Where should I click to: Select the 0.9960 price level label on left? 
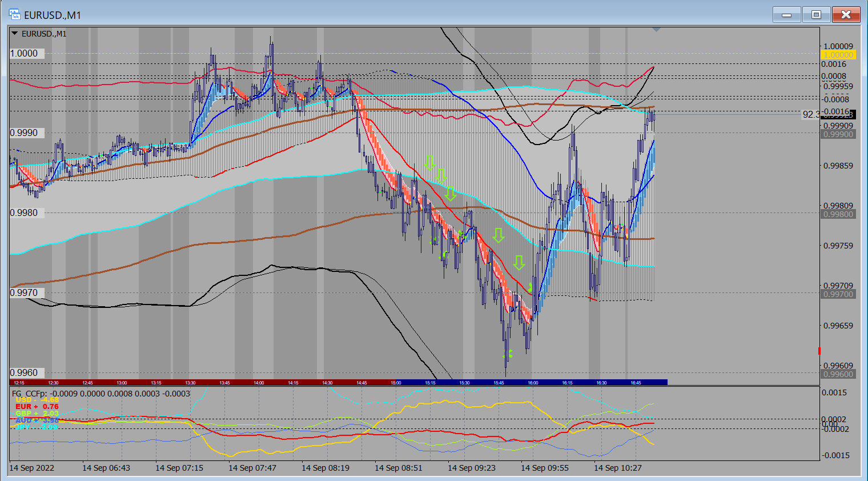pos(24,372)
